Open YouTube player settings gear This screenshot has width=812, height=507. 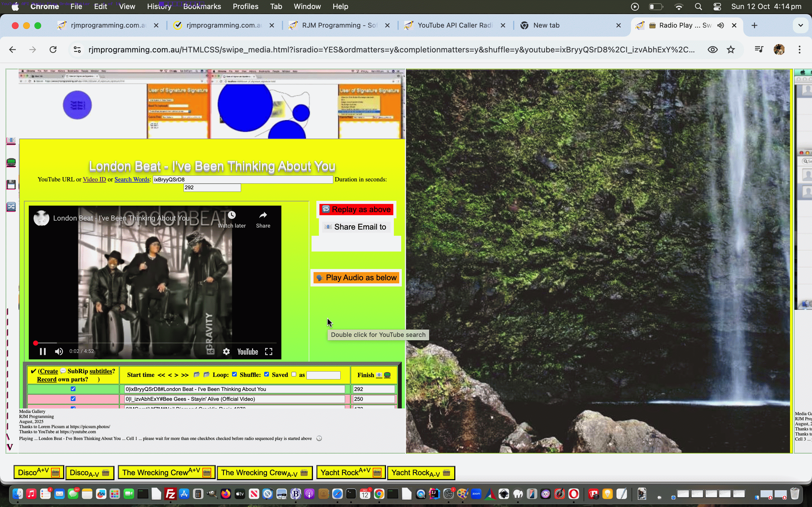(x=226, y=352)
